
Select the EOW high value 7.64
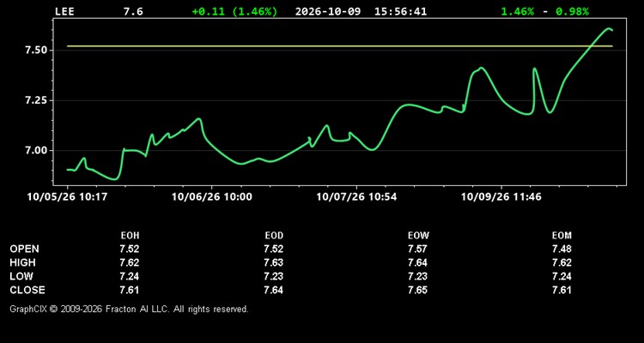coord(418,262)
